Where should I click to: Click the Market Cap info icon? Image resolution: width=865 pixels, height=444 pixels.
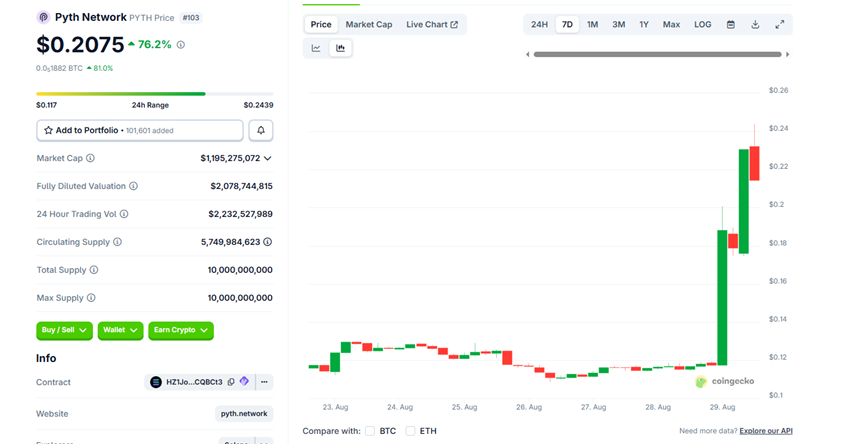[x=90, y=158]
